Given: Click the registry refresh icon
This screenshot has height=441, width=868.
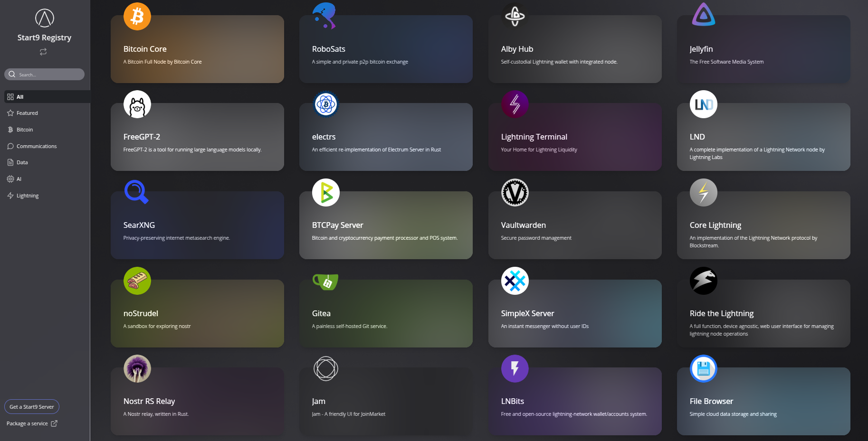Looking at the screenshot, I should tap(43, 52).
